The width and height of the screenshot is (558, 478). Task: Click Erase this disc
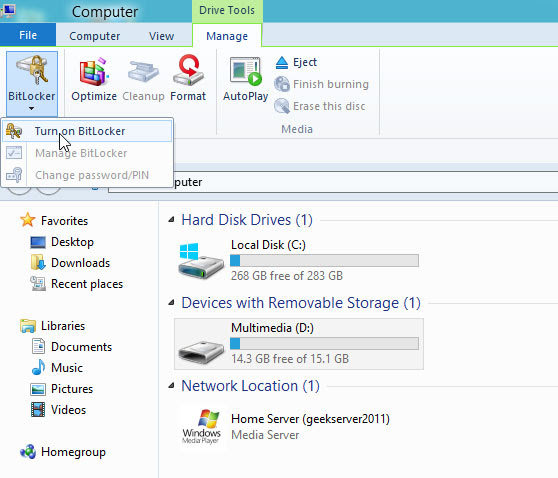click(x=320, y=106)
